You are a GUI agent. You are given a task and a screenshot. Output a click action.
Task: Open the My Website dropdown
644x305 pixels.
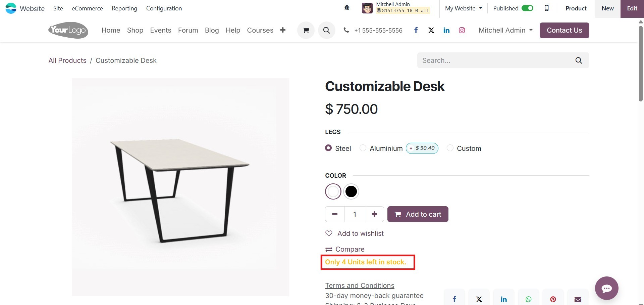[463, 8]
